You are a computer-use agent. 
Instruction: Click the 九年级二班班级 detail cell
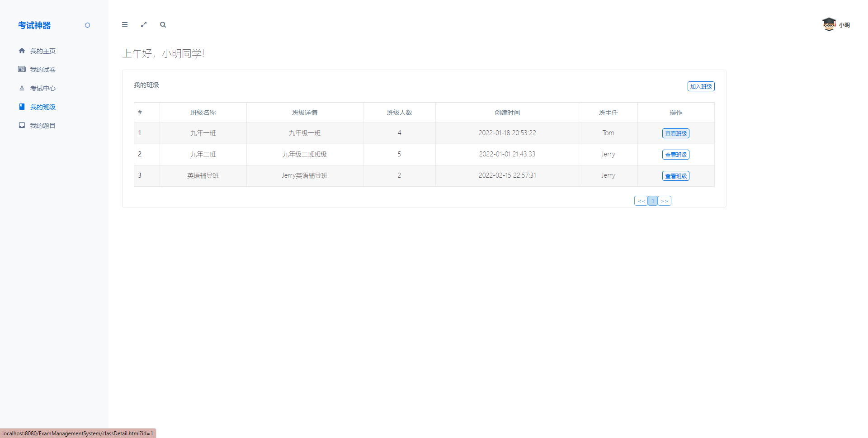tap(305, 154)
